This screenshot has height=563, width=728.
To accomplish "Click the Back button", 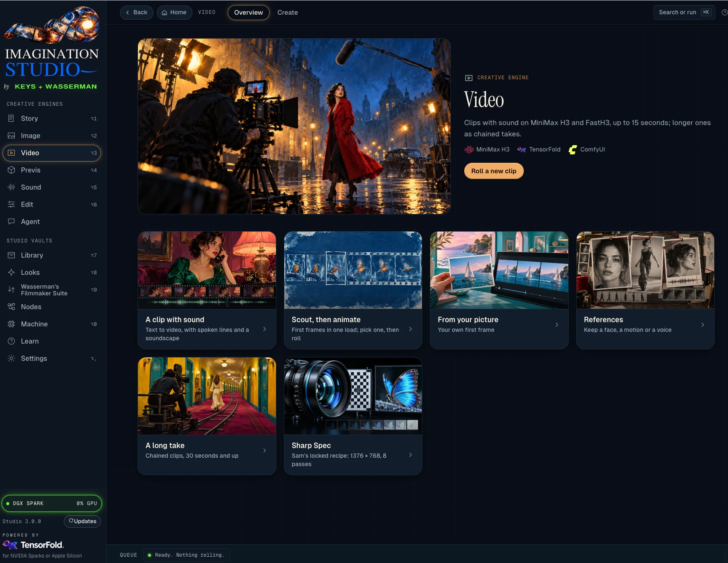I will click(x=137, y=13).
